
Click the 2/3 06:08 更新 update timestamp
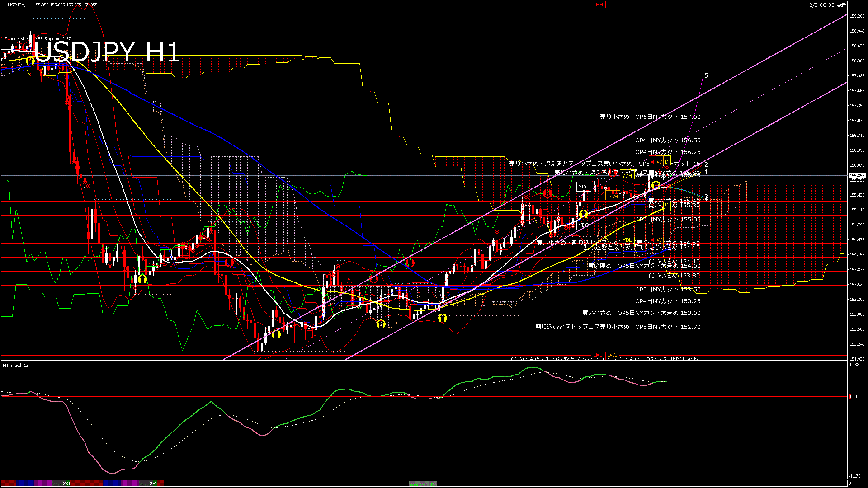point(827,5)
